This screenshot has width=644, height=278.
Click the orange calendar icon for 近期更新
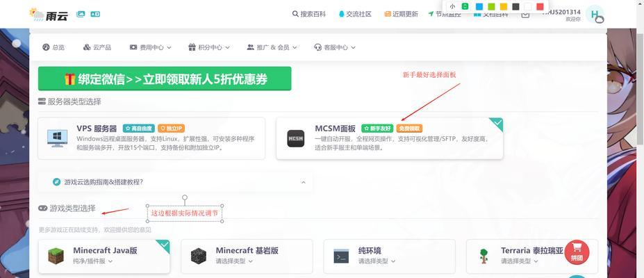tap(388, 14)
